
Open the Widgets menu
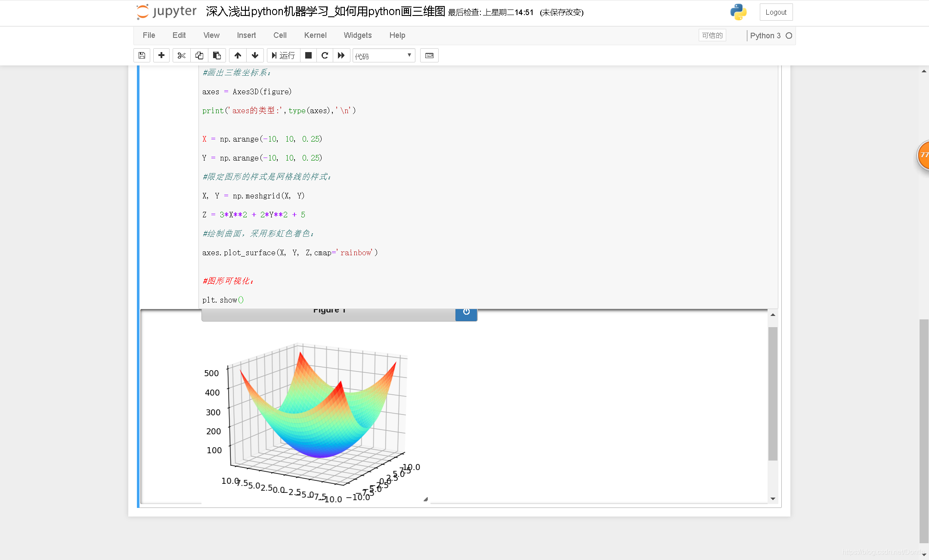[357, 35]
